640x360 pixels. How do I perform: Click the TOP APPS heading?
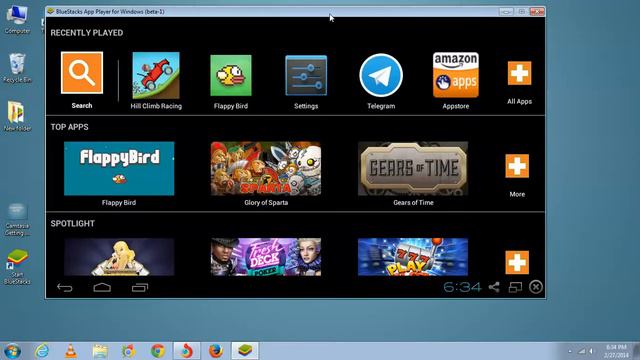[x=69, y=127]
